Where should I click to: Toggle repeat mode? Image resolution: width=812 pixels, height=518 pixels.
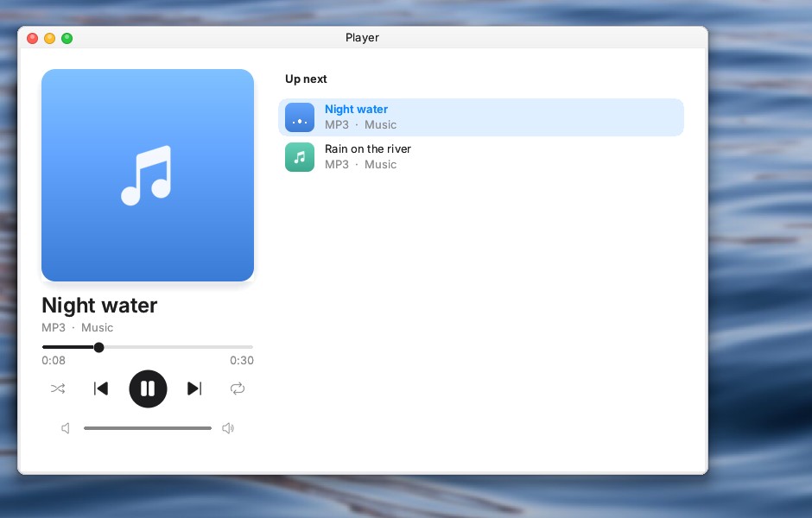coord(238,388)
